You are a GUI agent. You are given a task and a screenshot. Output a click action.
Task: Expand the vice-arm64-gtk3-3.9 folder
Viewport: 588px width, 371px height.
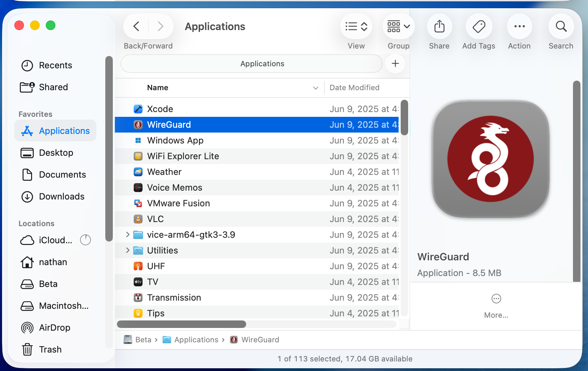(128, 235)
